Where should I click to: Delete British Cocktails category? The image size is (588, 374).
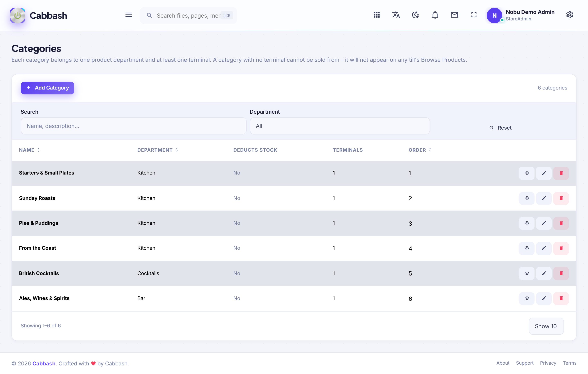[561, 273]
